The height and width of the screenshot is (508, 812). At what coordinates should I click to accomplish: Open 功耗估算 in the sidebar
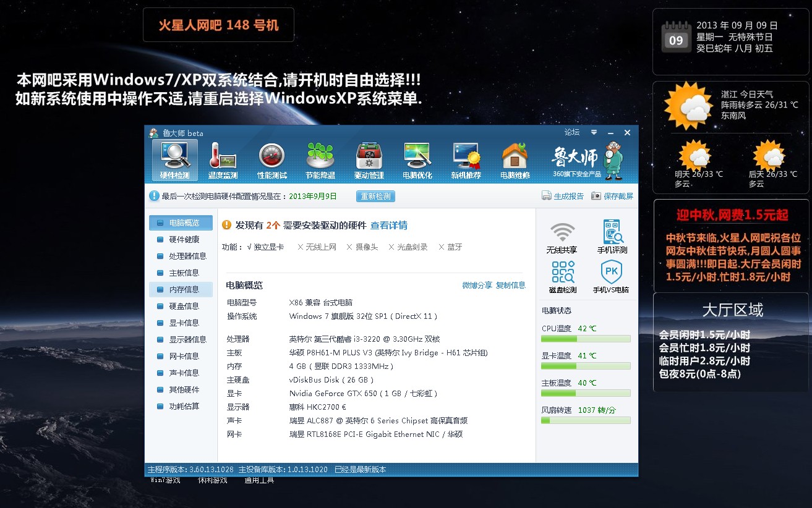pos(181,406)
